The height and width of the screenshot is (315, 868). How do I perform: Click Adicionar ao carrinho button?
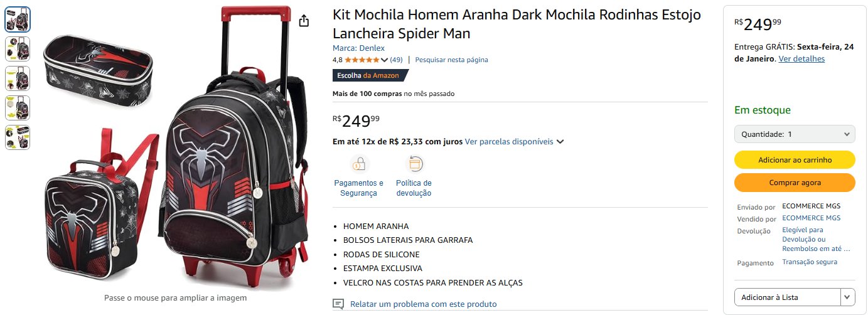[x=795, y=160]
